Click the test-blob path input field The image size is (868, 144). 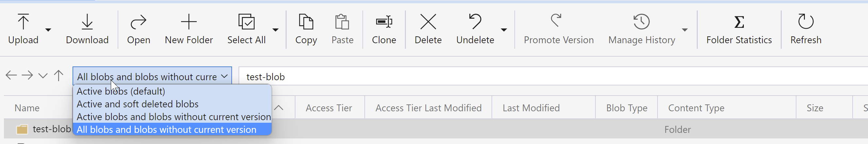coord(553,77)
